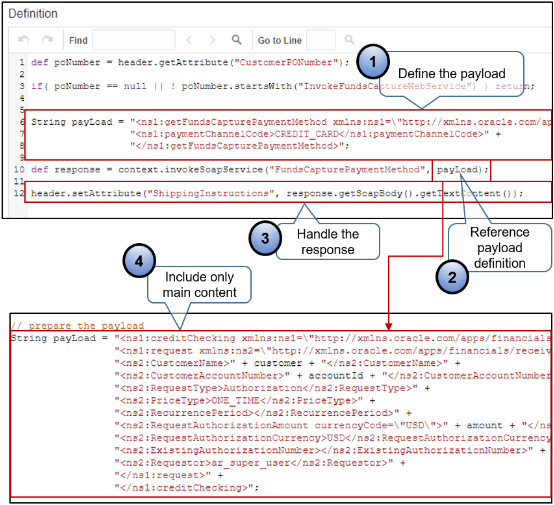
Task: Click the ns2:CustomerName payload line
Action: 287,363
